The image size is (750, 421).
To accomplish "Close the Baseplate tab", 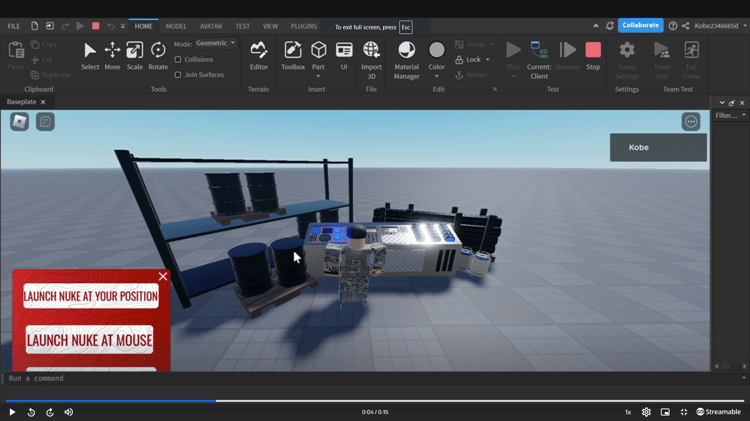I will pyautogui.click(x=43, y=102).
